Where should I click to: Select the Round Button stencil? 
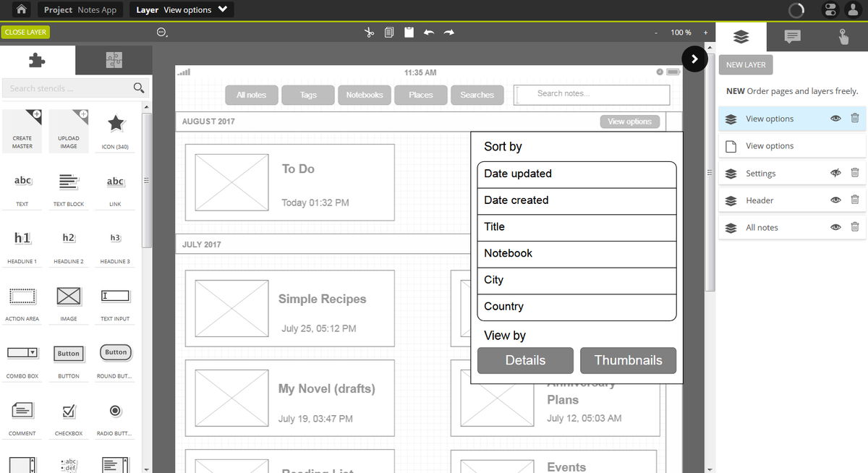pyautogui.click(x=115, y=359)
